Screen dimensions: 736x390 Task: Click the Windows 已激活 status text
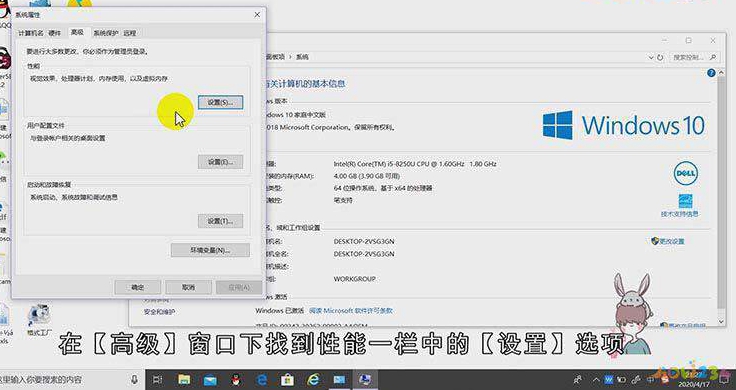pyautogui.click(x=280, y=311)
